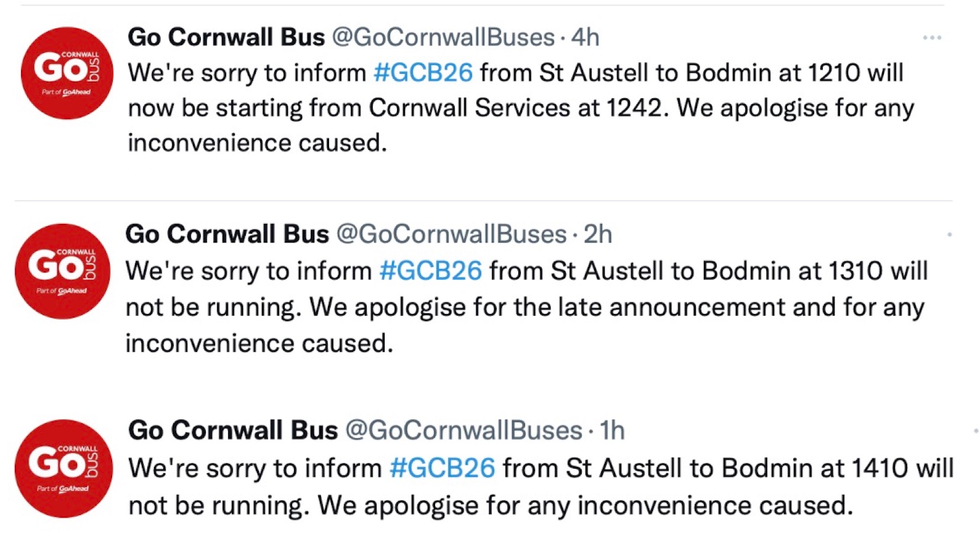Click the Go Cornwall Bus avatar on the third tweet
This screenshot has height=536, width=980.
coord(63,467)
